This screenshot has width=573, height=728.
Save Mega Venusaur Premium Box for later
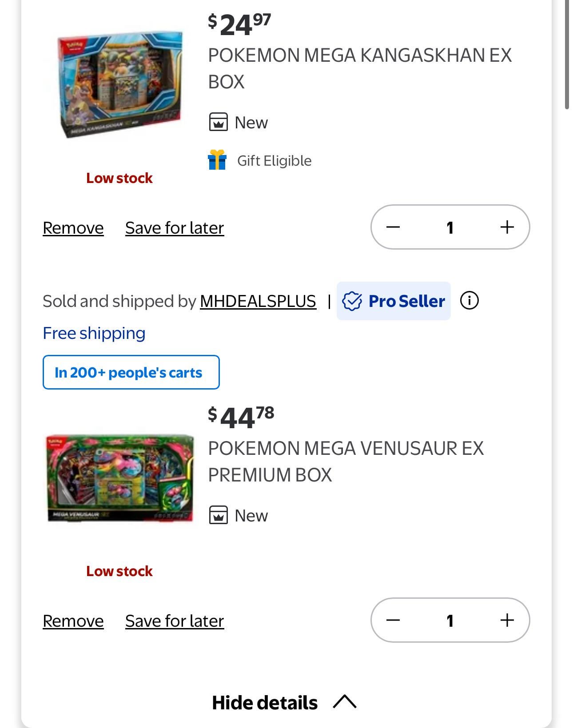pyautogui.click(x=175, y=621)
